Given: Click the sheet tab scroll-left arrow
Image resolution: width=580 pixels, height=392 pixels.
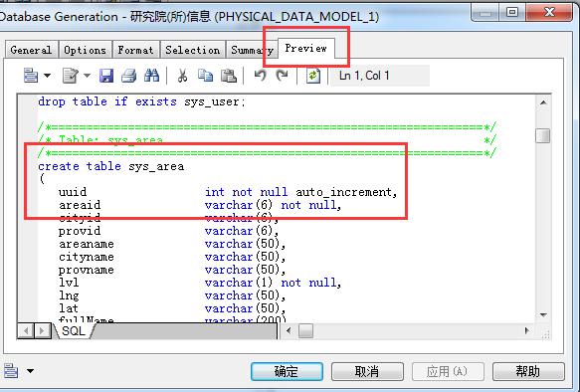Looking at the screenshot, I should pos(26,330).
